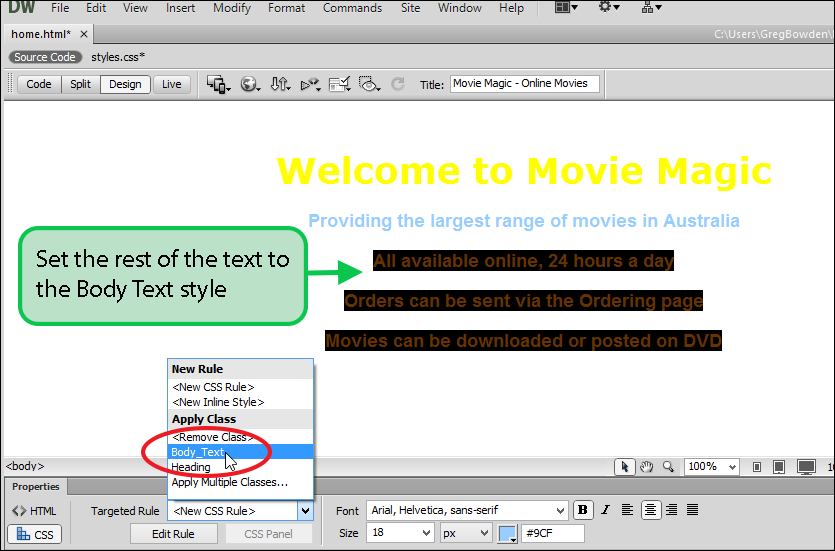Select Body_Text class from list
This screenshot has width=835, height=551.
pyautogui.click(x=240, y=452)
